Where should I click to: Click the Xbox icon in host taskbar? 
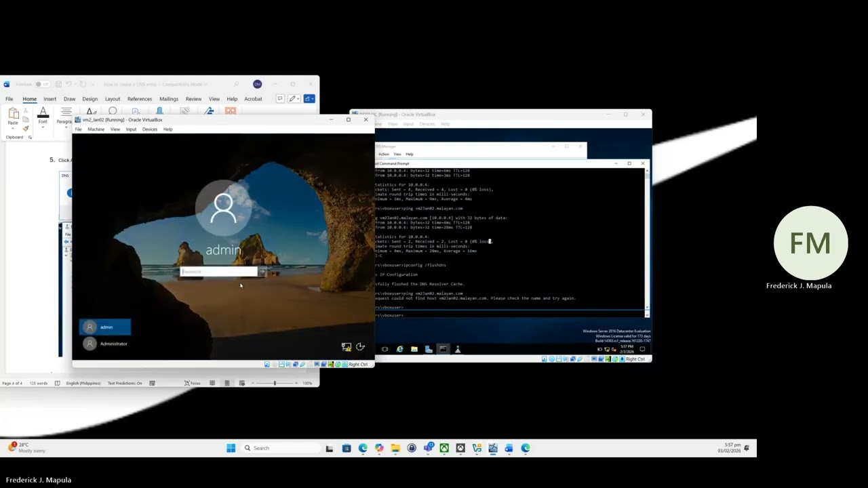tap(444, 448)
